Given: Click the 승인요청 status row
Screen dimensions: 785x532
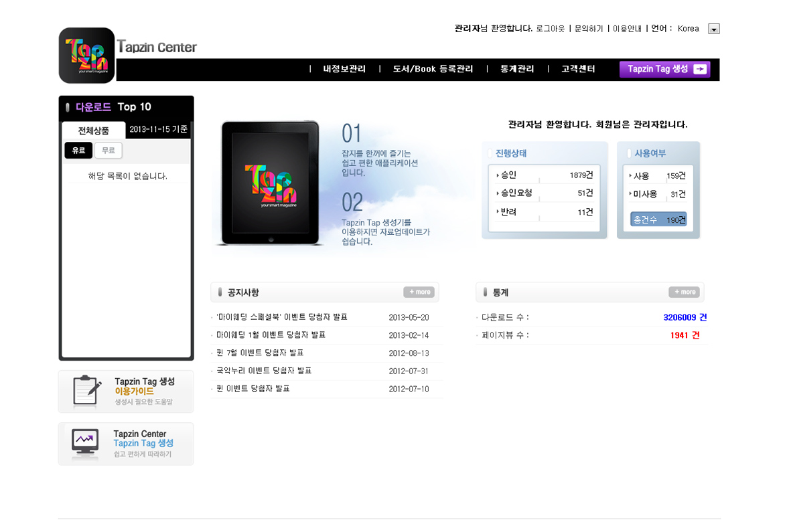Looking at the screenshot, I should (x=544, y=193).
